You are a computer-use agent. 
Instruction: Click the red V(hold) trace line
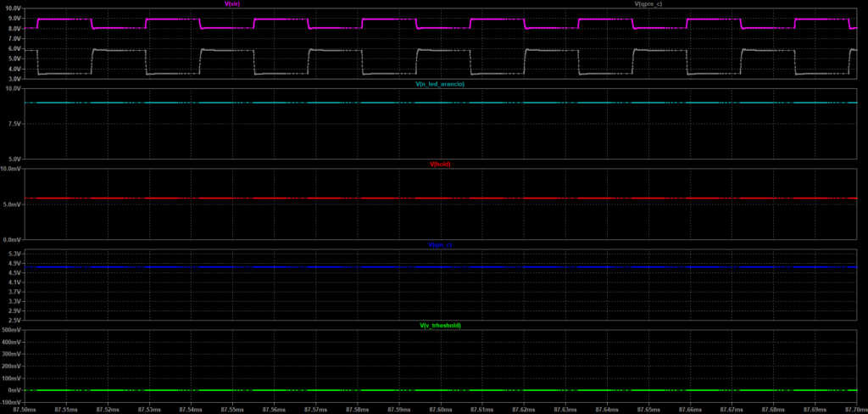(441, 198)
